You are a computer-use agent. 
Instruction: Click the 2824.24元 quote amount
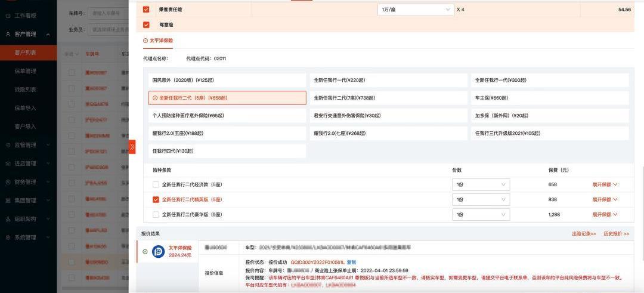point(180,255)
